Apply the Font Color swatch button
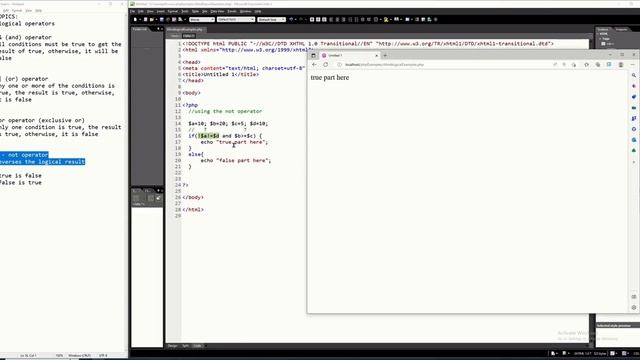 [x=396, y=19]
